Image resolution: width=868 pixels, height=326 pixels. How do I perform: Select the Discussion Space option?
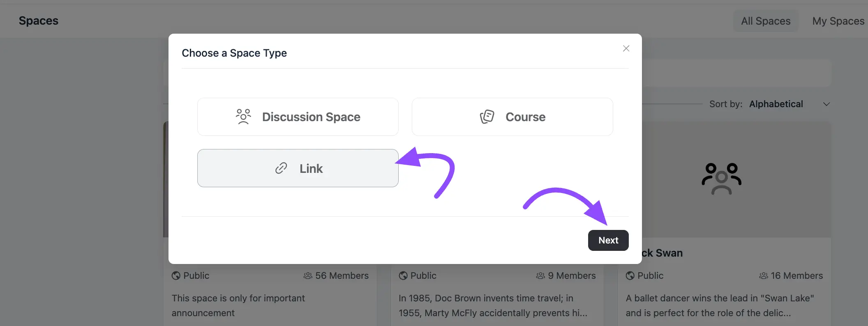298,117
